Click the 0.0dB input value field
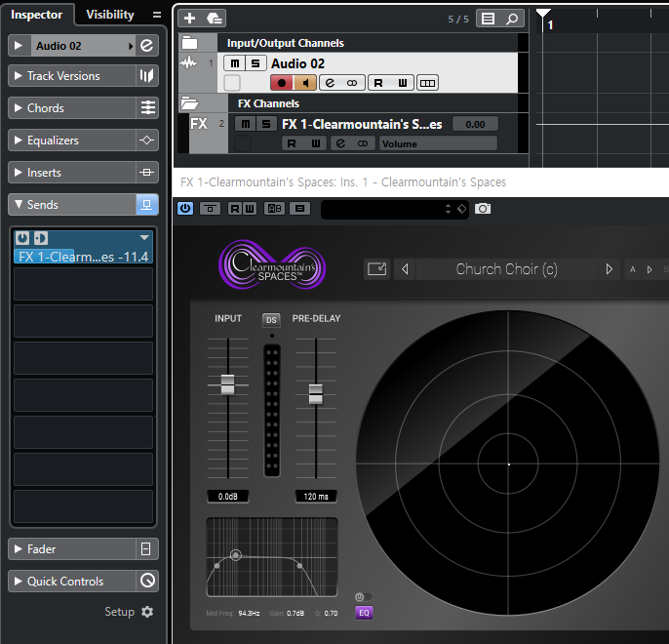 click(228, 497)
